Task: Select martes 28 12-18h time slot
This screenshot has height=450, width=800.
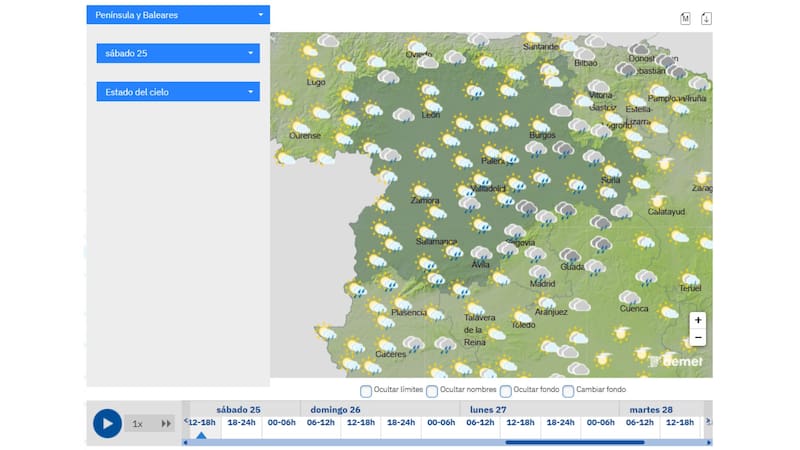Action: tap(680, 422)
